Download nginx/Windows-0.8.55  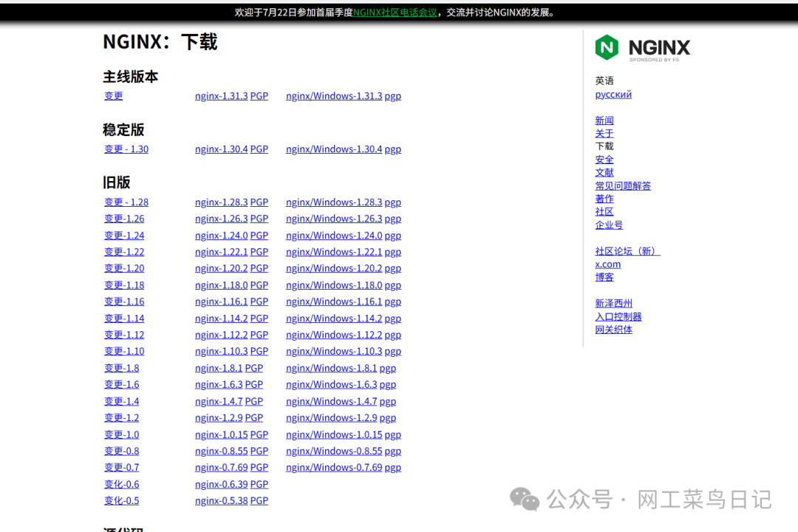point(334,451)
